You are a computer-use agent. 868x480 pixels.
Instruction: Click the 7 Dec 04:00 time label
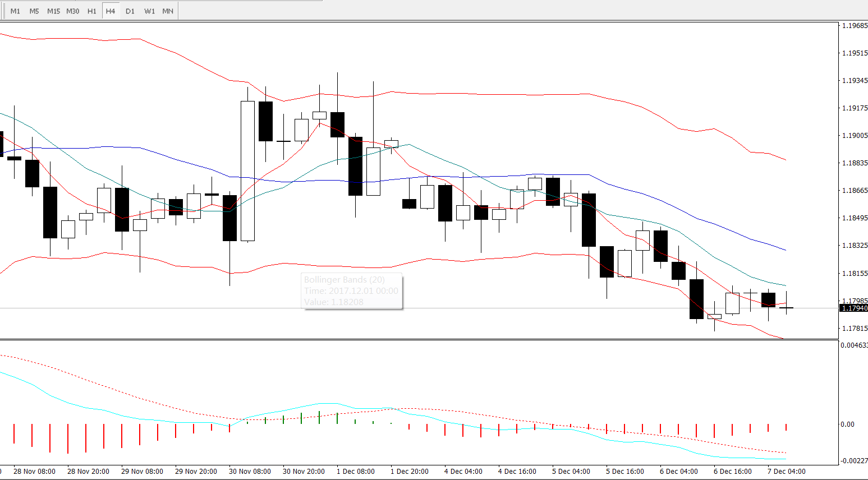pyautogui.click(x=787, y=472)
